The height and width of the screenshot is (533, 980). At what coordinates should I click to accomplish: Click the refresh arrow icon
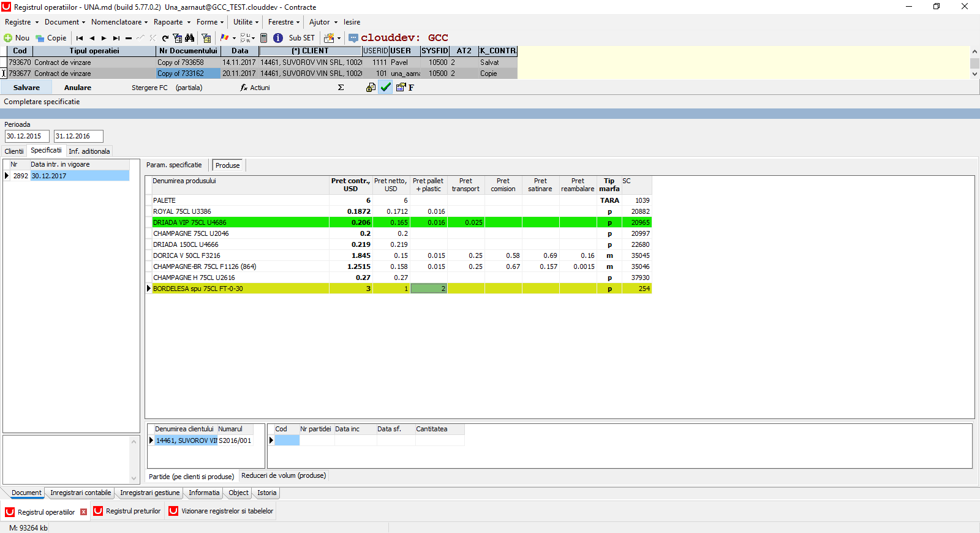(165, 38)
